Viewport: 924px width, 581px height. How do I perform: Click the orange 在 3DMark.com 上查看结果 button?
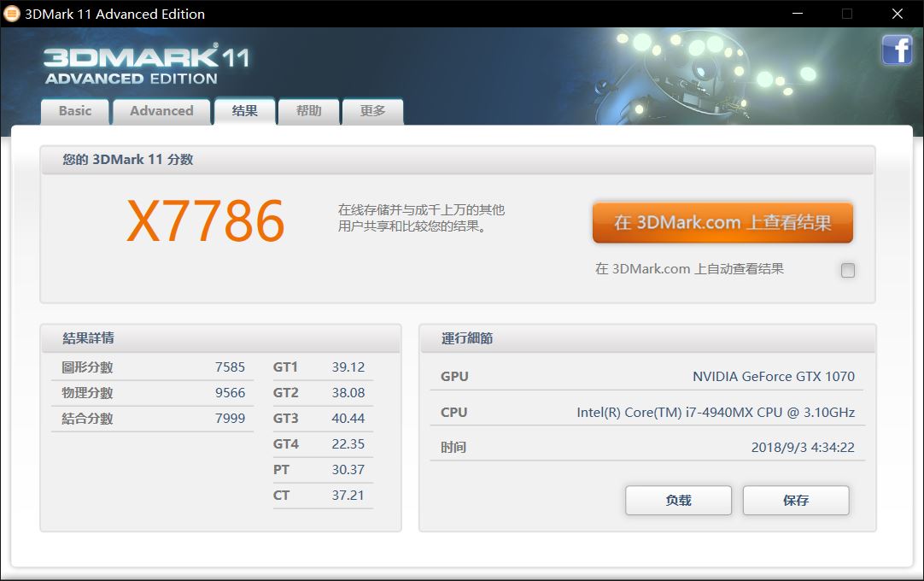coord(722,222)
